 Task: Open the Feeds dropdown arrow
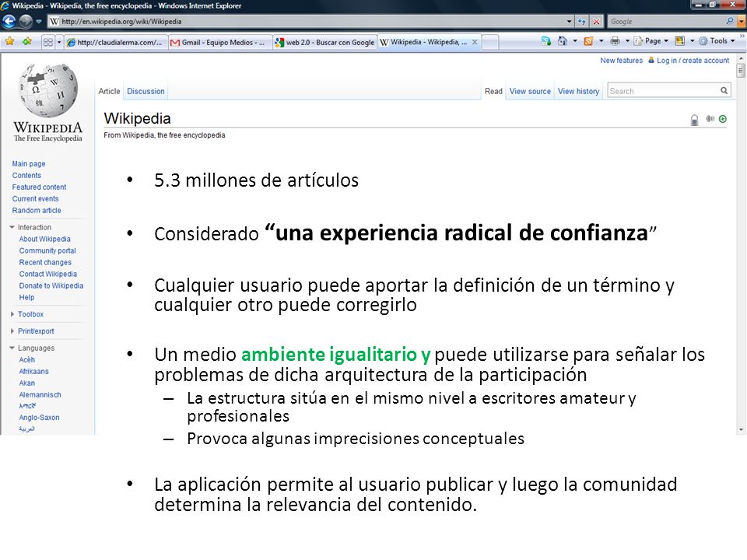pos(601,41)
